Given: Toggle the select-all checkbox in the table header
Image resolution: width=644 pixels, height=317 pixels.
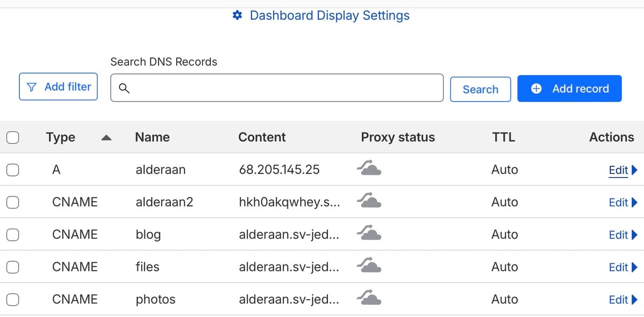Looking at the screenshot, I should click(x=13, y=137).
